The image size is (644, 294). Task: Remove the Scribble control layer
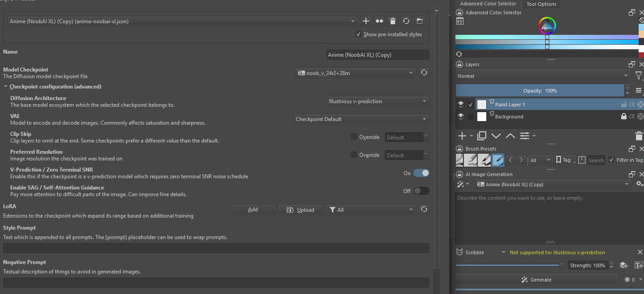pyautogui.click(x=640, y=252)
